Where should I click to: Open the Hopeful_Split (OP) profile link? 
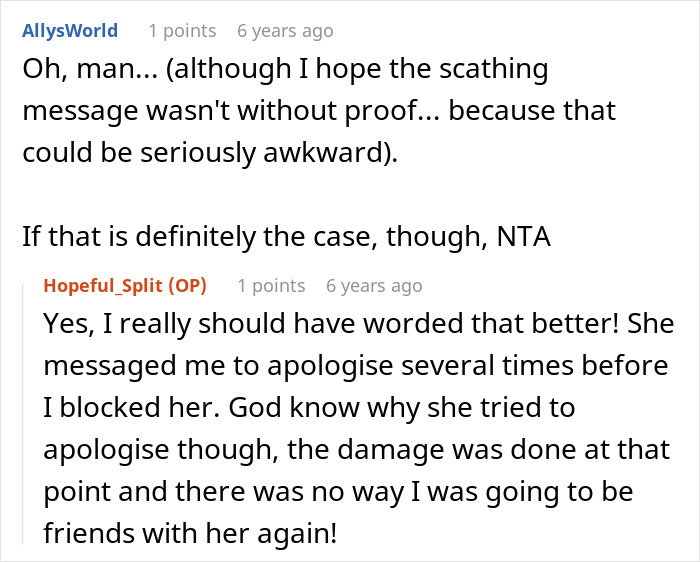click(x=125, y=286)
